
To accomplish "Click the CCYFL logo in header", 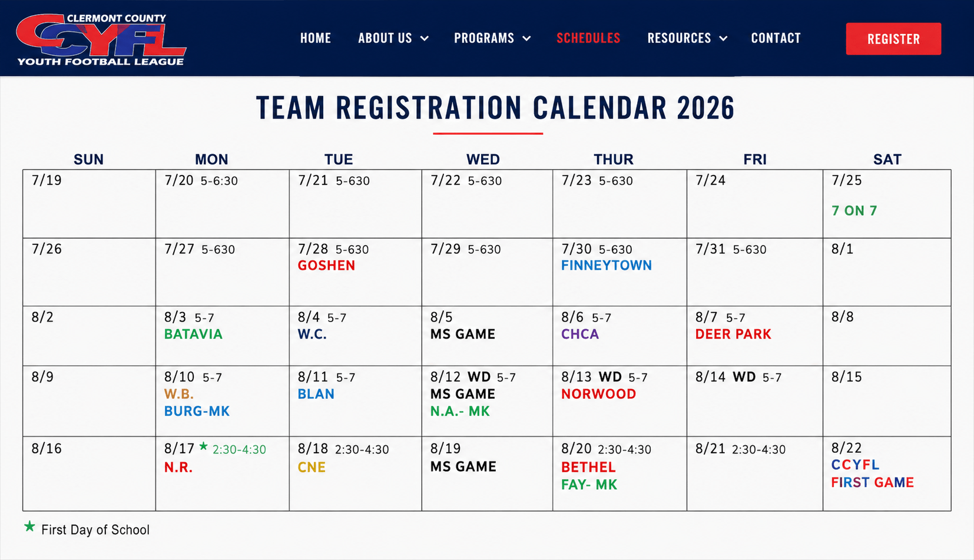I will click(x=101, y=39).
